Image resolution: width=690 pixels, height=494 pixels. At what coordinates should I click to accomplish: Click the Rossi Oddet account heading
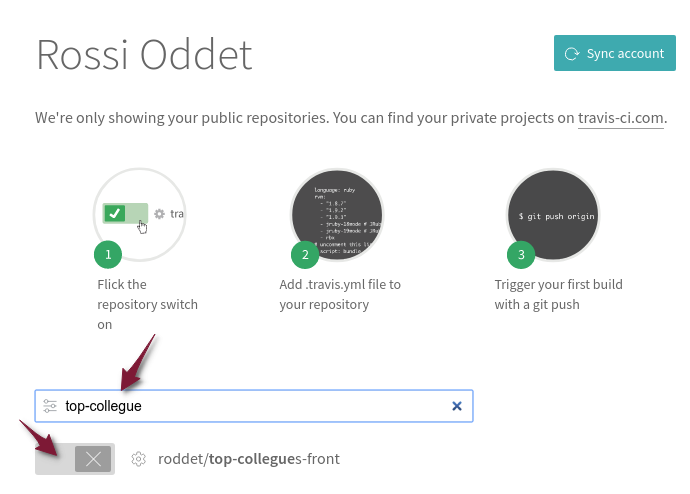coord(144,55)
